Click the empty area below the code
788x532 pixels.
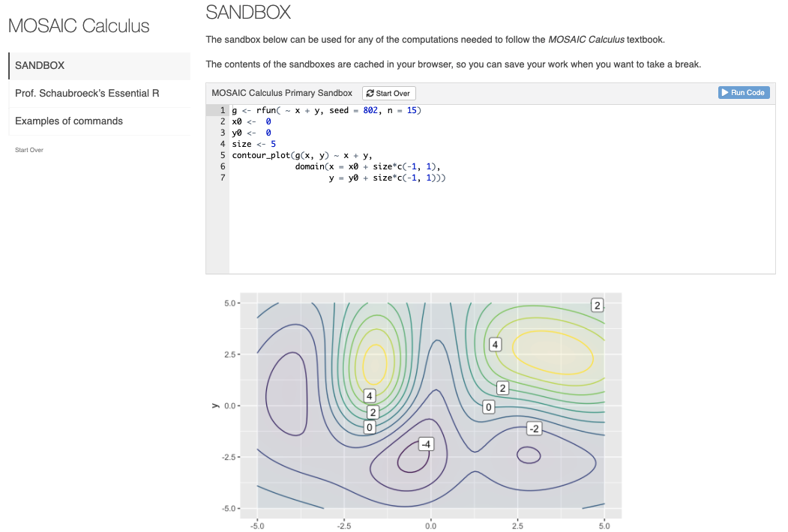tap(495, 232)
